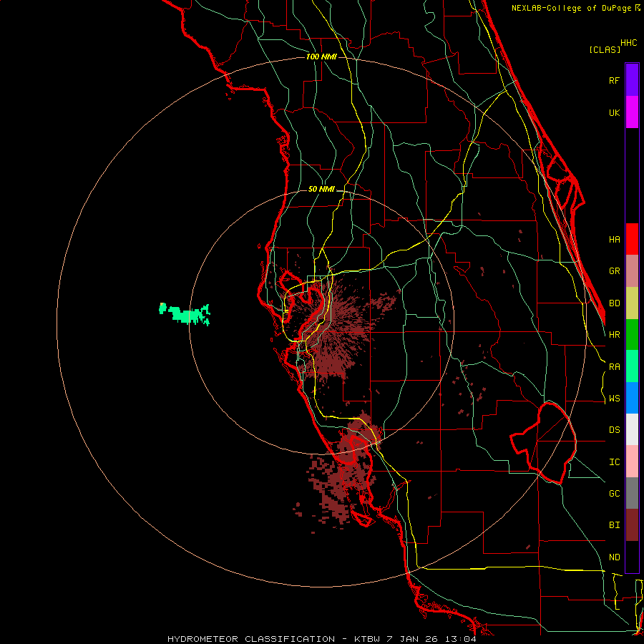Click the RF purple color swatch in legend
The width and height of the screenshot is (644, 644).
click(x=632, y=80)
